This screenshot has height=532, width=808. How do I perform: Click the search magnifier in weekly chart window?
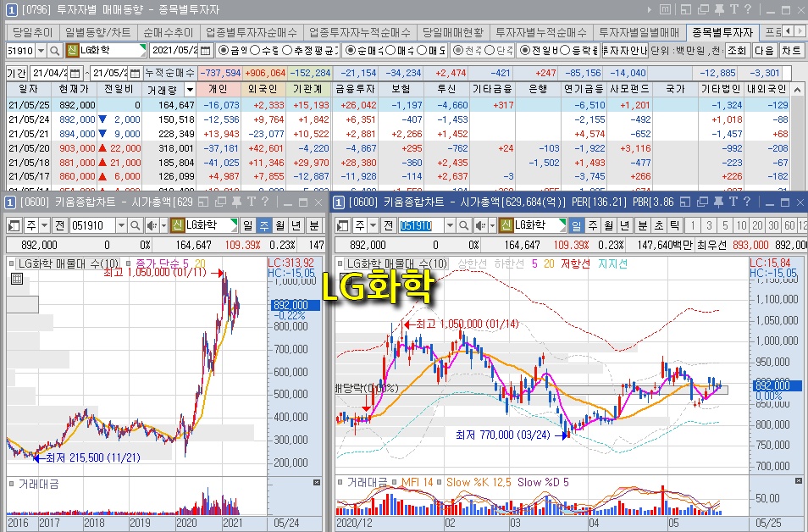135,225
